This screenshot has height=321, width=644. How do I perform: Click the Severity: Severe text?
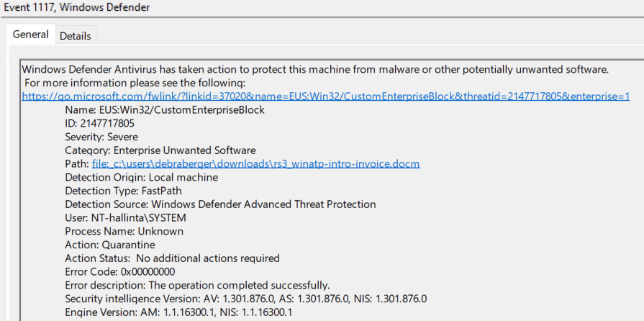pos(101,137)
